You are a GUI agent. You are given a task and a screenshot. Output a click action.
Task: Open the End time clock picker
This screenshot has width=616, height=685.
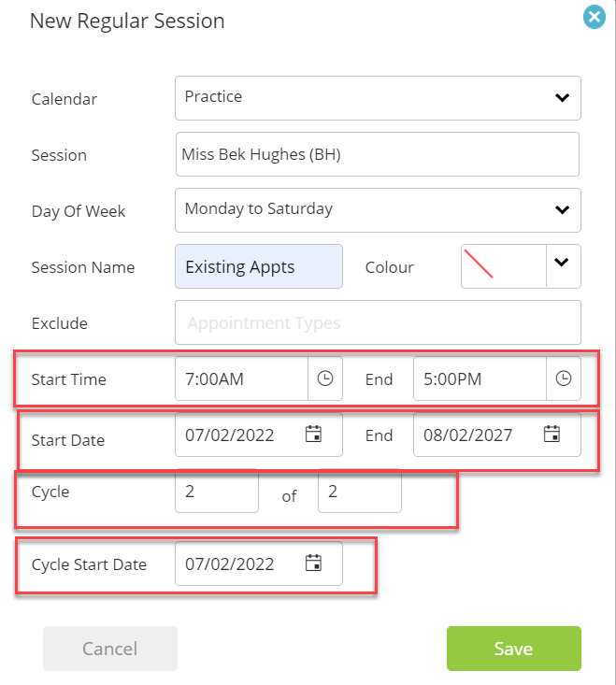tap(563, 378)
